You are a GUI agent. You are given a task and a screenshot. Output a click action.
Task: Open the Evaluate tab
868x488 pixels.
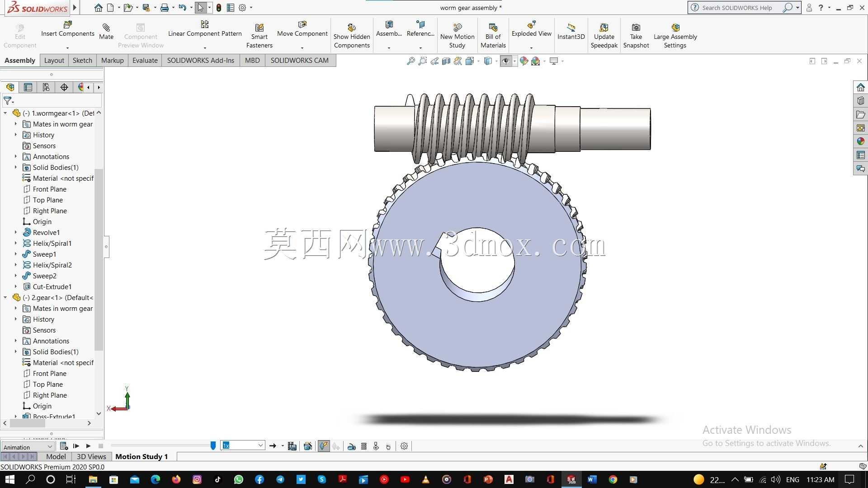145,61
